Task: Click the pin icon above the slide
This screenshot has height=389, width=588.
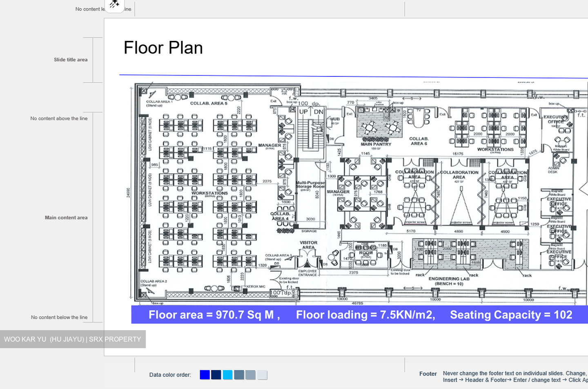Action: click(x=114, y=5)
